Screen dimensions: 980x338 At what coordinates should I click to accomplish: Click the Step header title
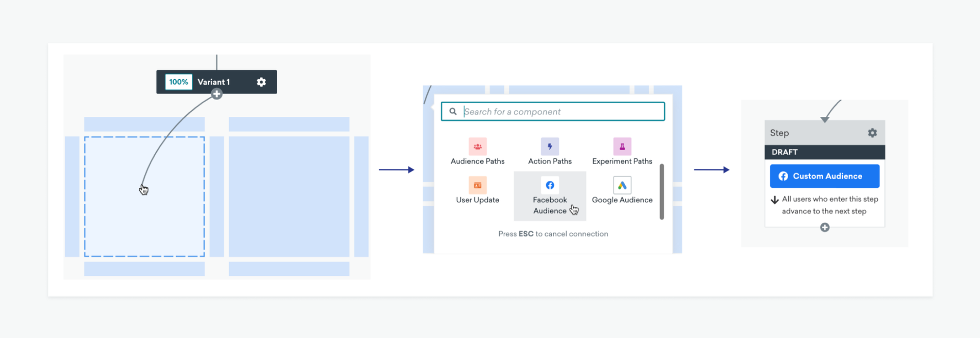[x=779, y=133]
